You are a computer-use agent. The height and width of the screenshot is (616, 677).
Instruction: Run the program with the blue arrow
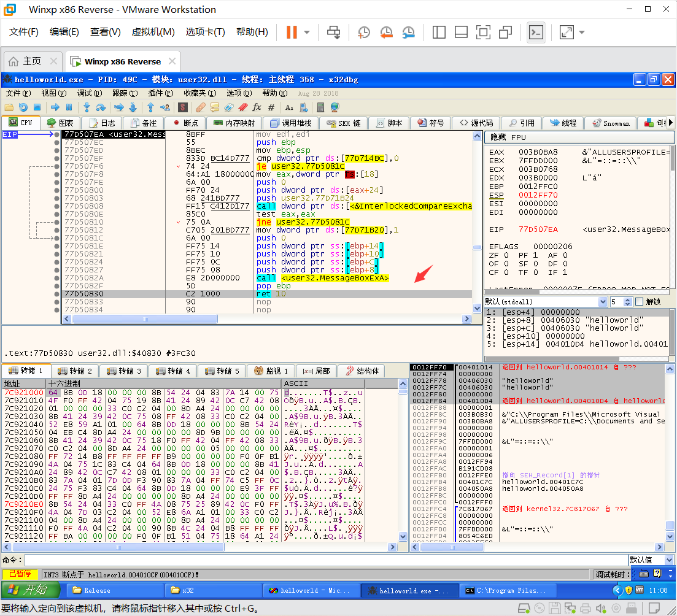pyautogui.click(x=55, y=107)
